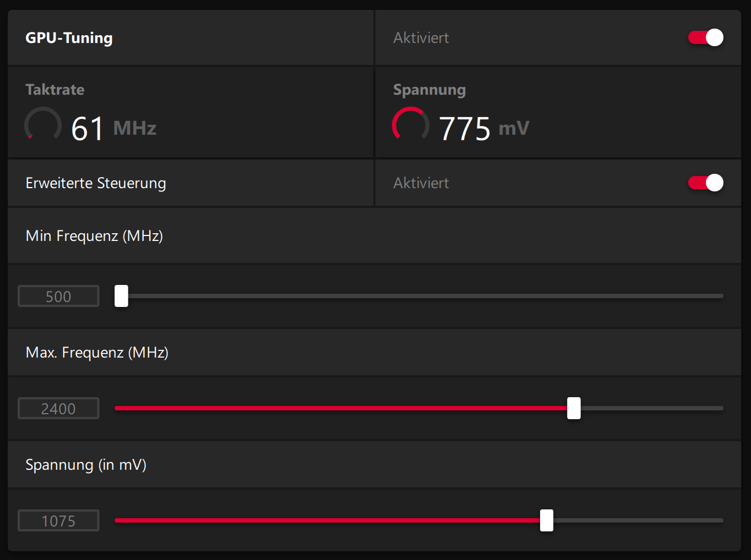Select the Max. Frequenz field showing 2400
Image resolution: width=751 pixels, height=560 pixels.
[58, 409]
